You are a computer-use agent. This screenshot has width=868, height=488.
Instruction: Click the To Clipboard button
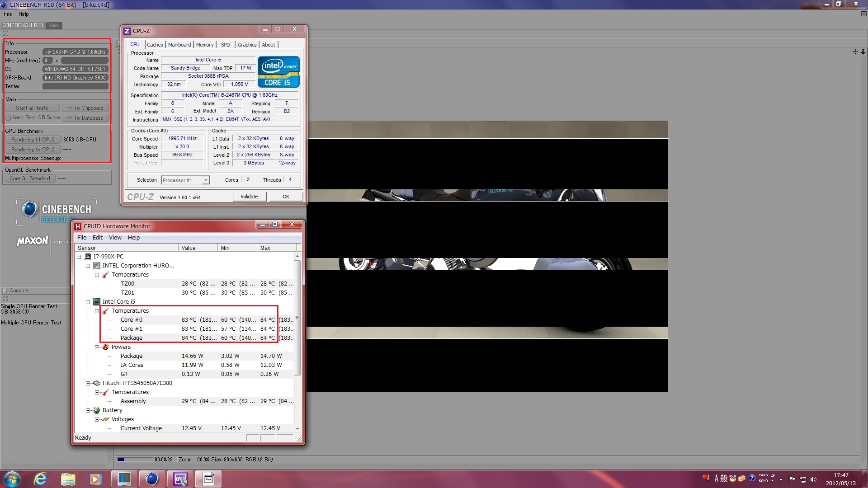(85, 108)
